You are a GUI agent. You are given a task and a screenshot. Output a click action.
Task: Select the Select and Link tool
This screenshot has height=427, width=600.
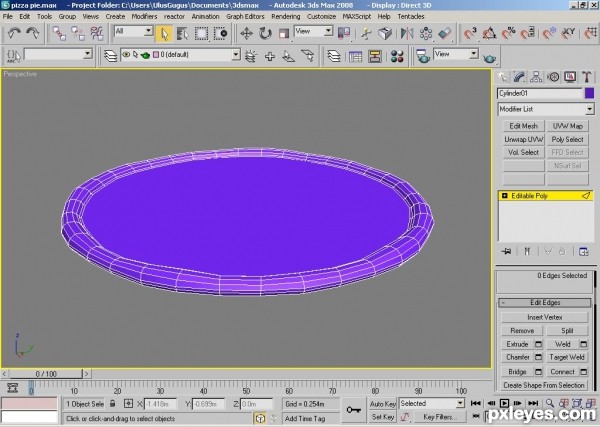pyautogui.click(x=59, y=33)
